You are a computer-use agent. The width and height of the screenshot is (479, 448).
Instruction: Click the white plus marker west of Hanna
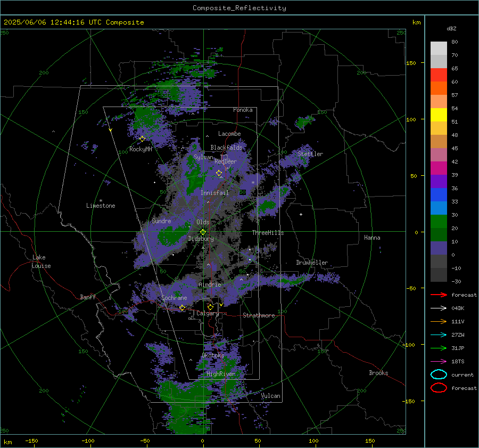tap(301, 214)
